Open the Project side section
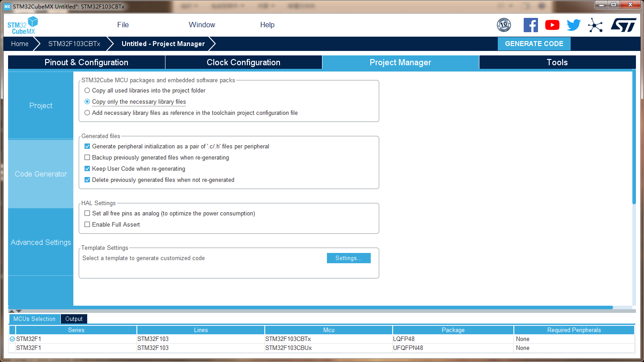 click(x=41, y=105)
